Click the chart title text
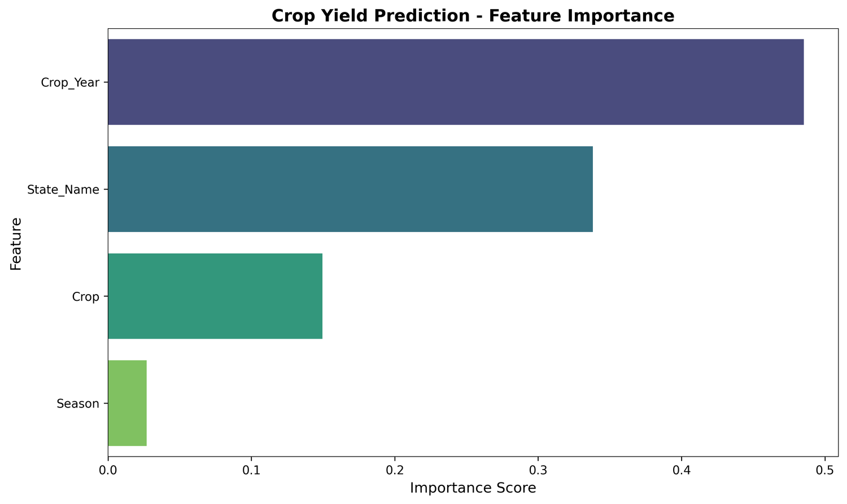847x504 pixels. pos(473,16)
